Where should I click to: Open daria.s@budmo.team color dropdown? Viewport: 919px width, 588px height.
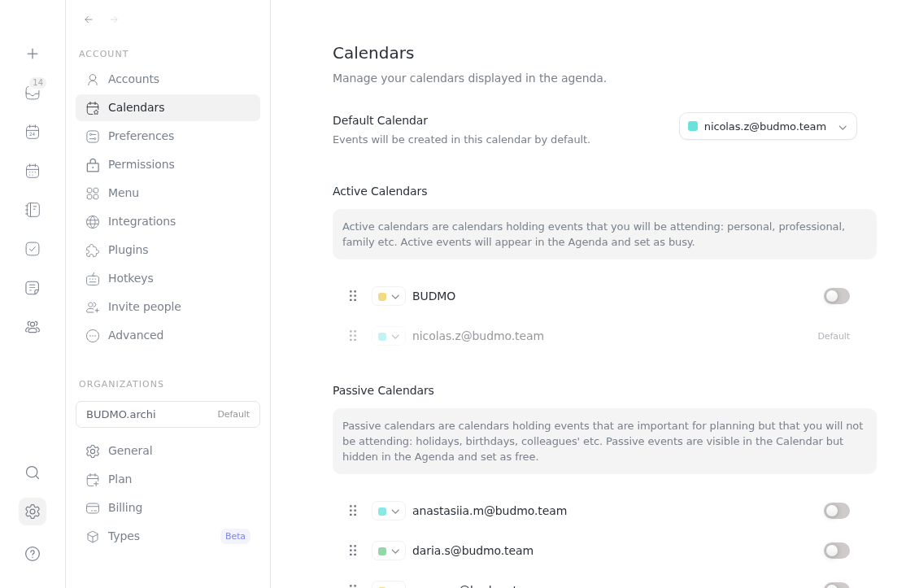tap(389, 551)
